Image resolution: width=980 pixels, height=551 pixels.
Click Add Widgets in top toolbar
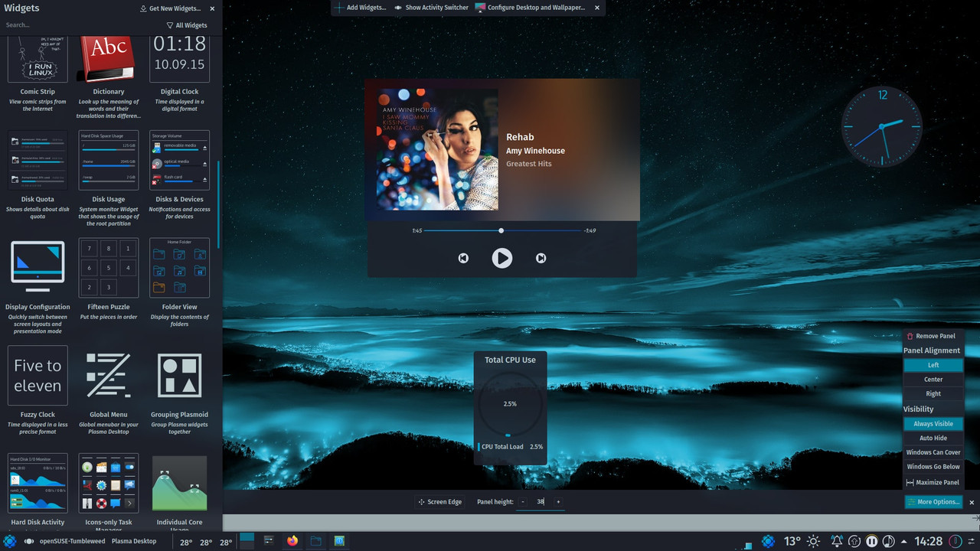360,8
